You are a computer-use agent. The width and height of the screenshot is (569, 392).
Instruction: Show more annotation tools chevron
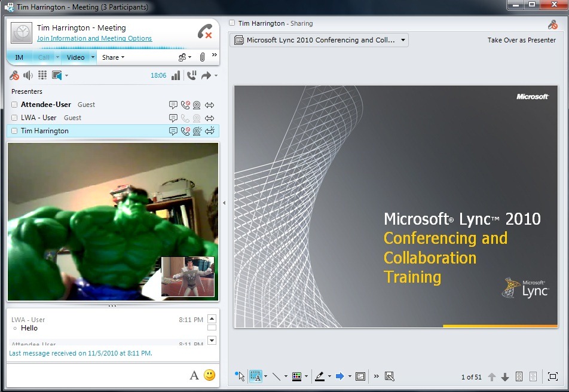(377, 376)
